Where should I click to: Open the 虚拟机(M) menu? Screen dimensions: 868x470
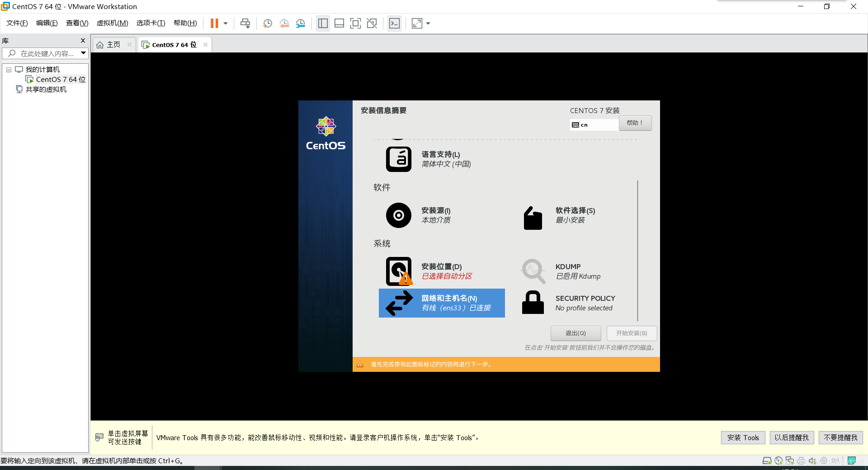(112, 23)
